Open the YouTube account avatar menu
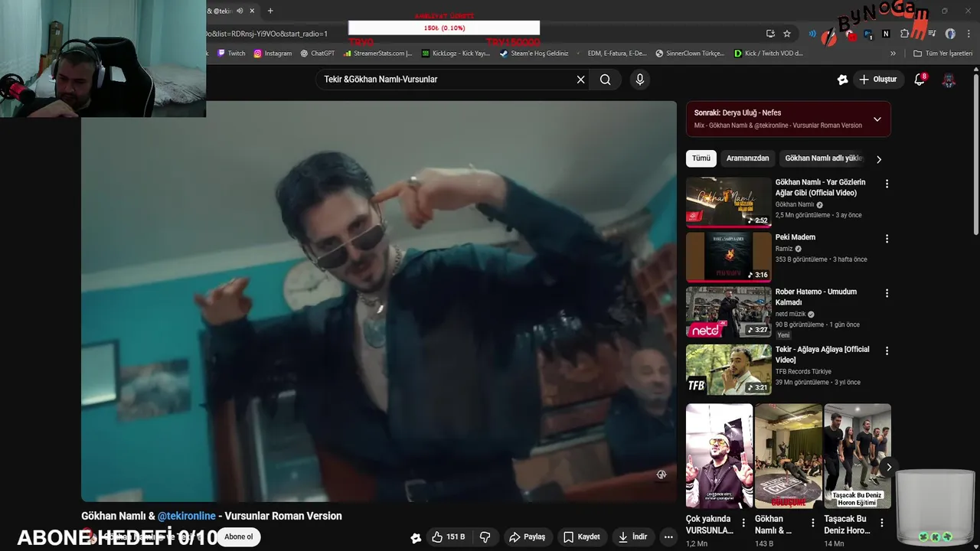980x551 pixels. (949, 80)
